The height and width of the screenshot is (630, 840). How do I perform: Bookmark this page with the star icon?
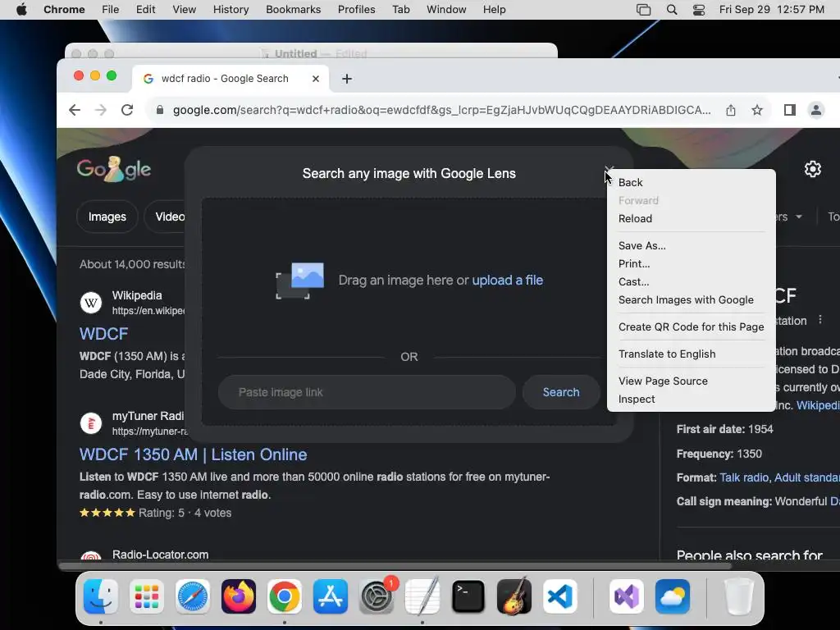pos(757,110)
